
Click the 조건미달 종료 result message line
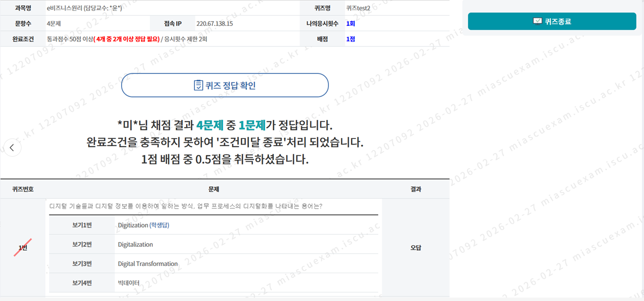pos(225,142)
